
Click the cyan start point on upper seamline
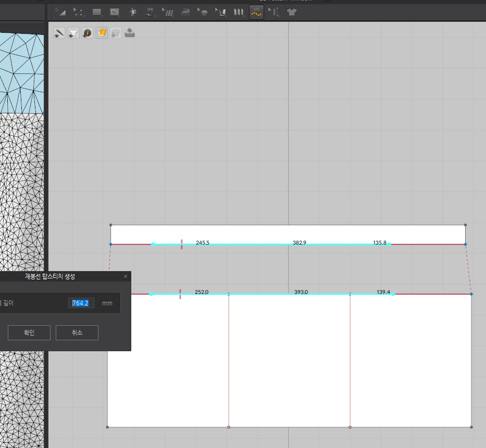tap(153, 244)
